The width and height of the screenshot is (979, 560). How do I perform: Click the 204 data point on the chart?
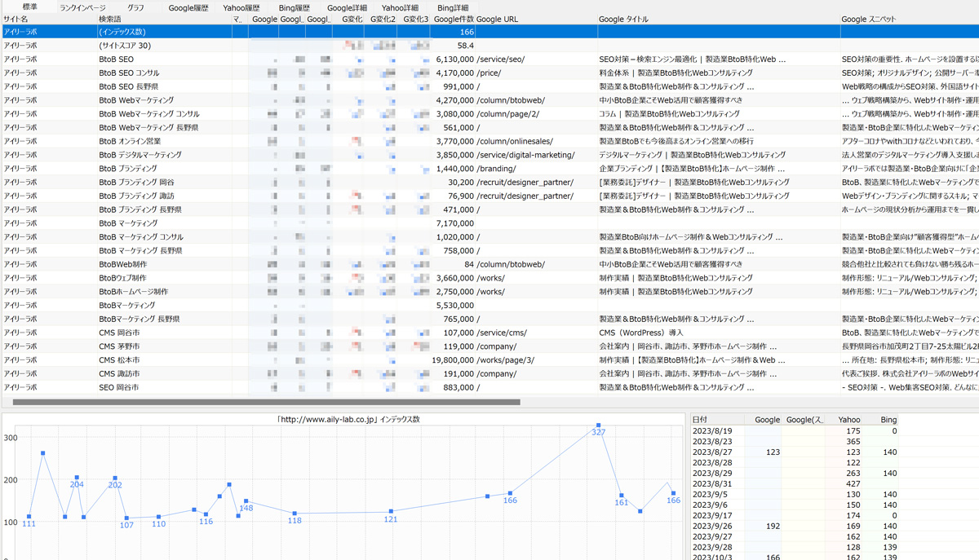(77, 478)
